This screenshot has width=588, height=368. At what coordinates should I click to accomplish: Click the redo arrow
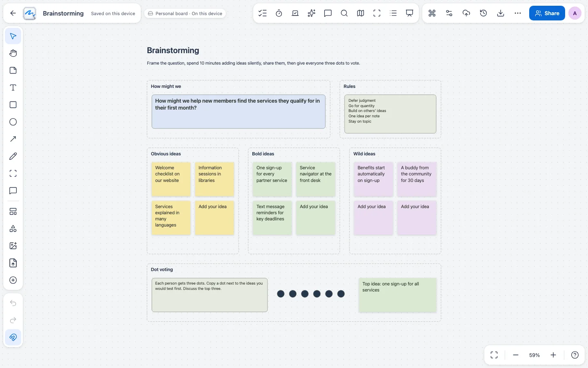click(x=13, y=320)
